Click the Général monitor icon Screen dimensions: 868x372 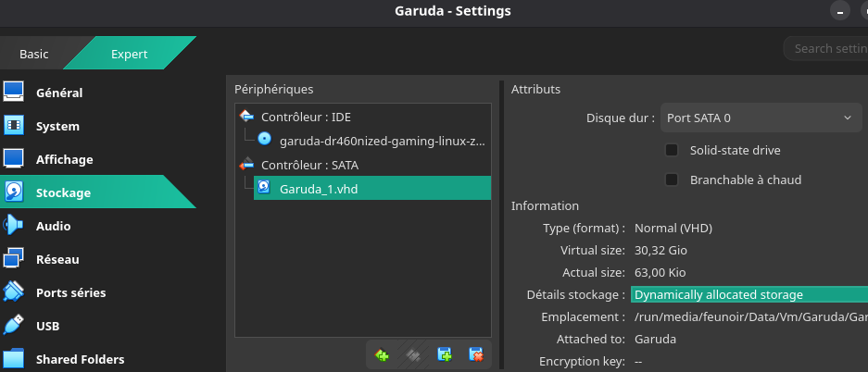[x=14, y=93]
